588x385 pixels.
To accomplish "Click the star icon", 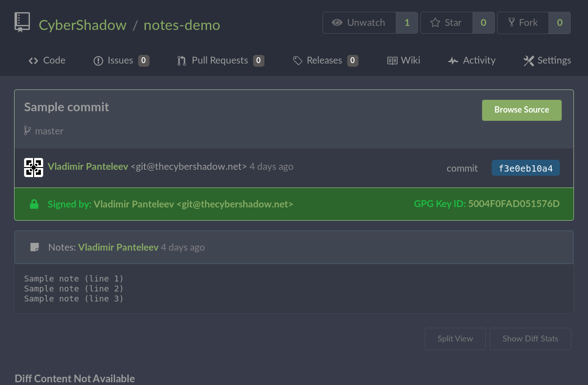I will click(435, 23).
